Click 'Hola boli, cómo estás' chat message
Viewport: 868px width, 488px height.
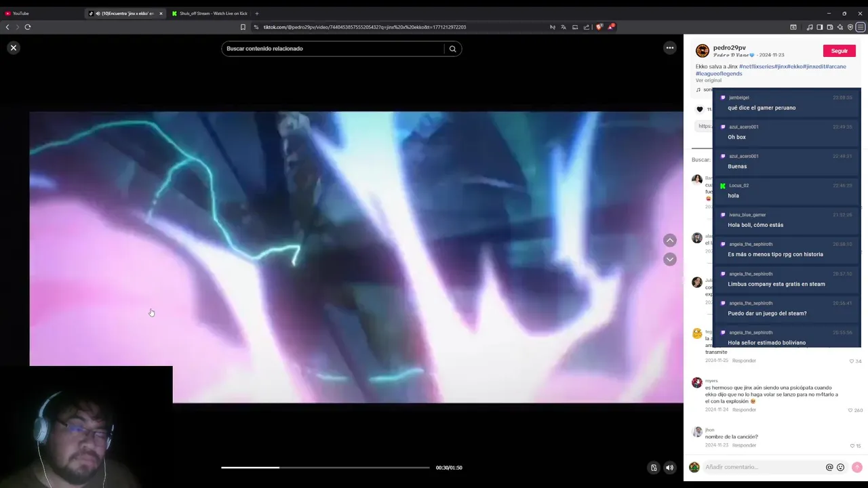point(755,225)
